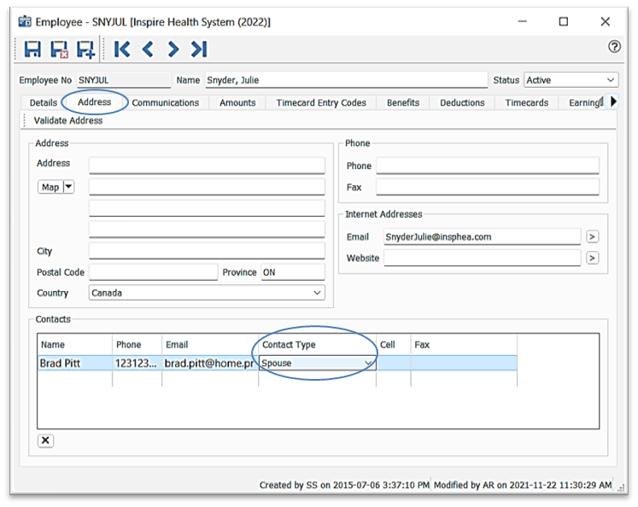Viewport: 638px width, 507px height.
Task: Click the Employee No field
Action: click(124, 80)
